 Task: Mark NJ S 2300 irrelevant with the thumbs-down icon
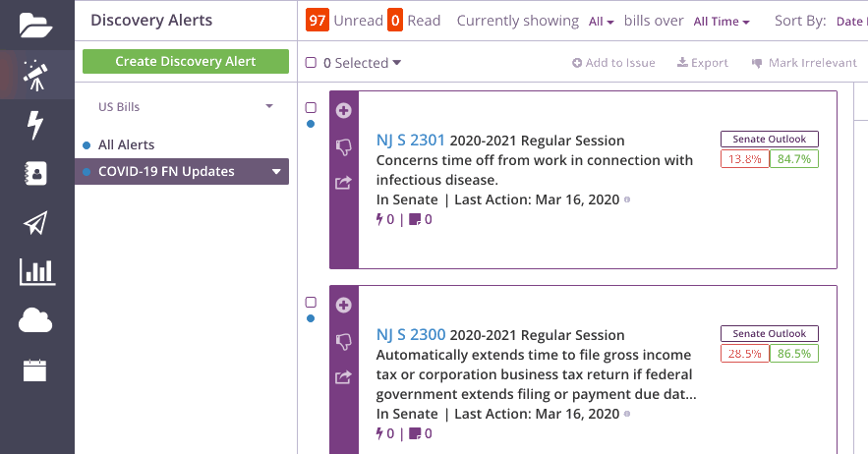(343, 342)
